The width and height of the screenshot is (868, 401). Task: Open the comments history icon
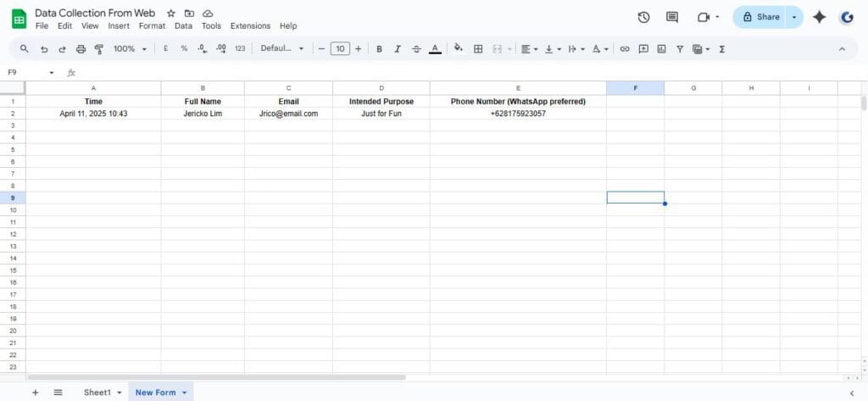[672, 17]
